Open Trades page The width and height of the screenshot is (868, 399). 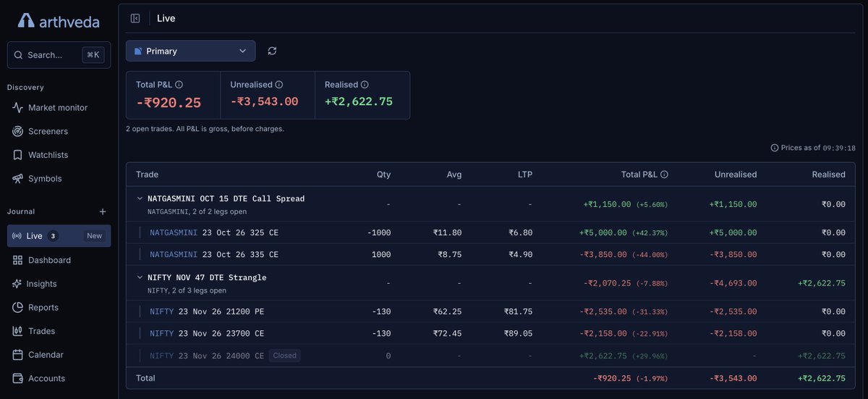(x=59, y=331)
